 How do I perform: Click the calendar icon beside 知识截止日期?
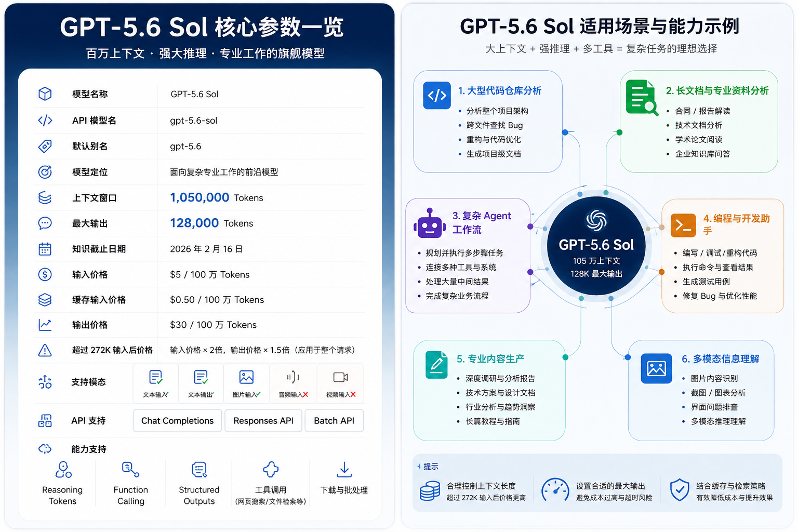click(45, 249)
